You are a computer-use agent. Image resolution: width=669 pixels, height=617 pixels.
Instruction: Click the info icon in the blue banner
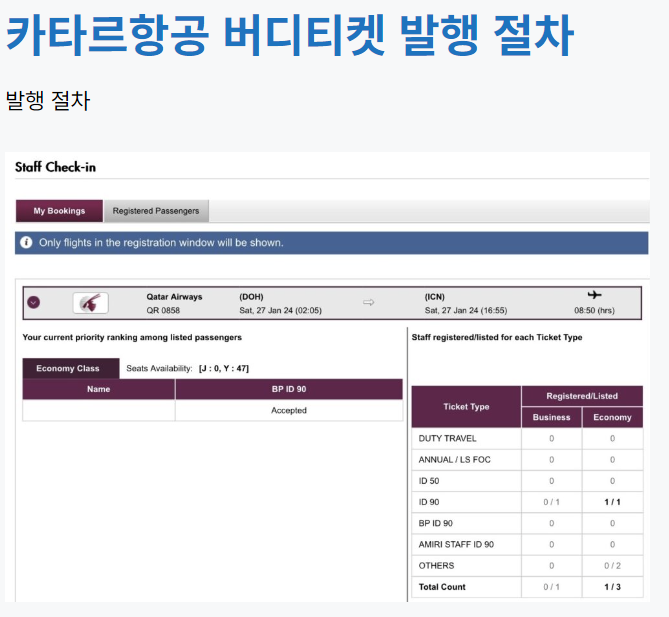(x=26, y=242)
